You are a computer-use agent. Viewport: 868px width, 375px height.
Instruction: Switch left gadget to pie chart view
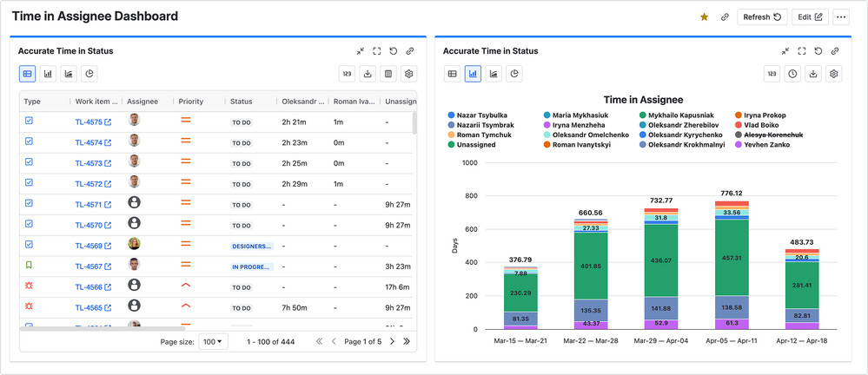coord(89,74)
